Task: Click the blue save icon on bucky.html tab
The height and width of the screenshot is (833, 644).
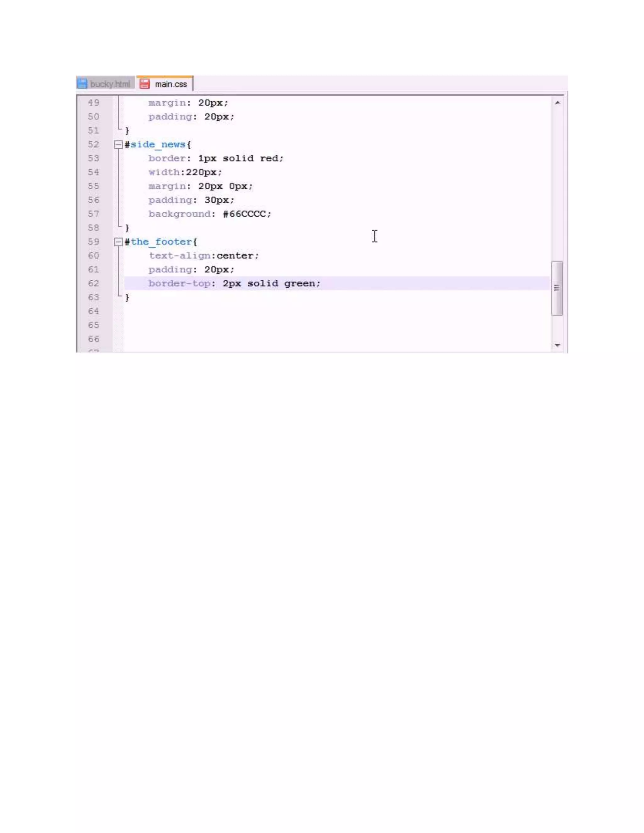Action: pyautogui.click(x=82, y=84)
